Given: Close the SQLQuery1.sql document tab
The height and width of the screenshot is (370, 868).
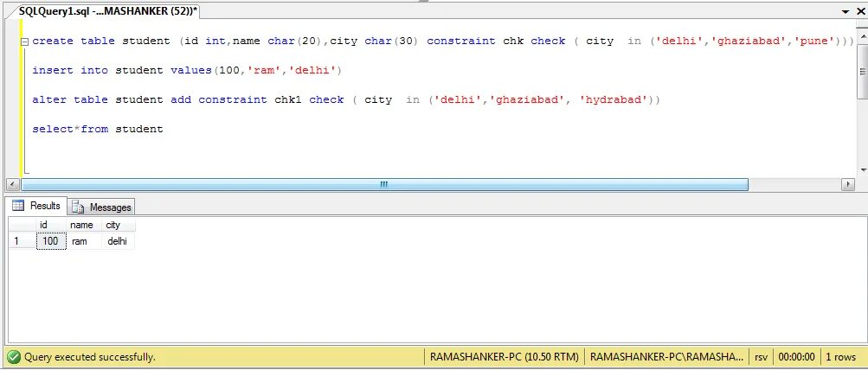Looking at the screenshot, I should pyautogui.click(x=861, y=11).
